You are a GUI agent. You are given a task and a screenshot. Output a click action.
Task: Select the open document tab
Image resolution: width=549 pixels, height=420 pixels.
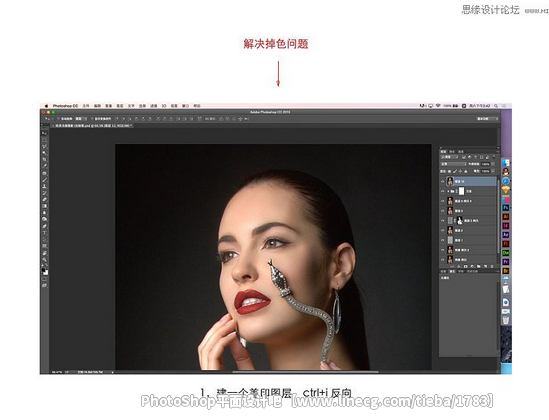[92, 126]
